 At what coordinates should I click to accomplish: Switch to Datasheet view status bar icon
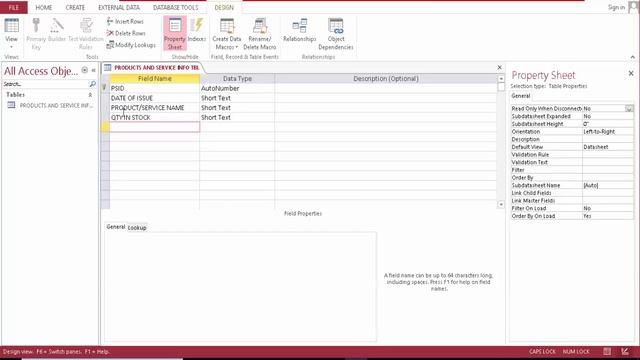607,351
